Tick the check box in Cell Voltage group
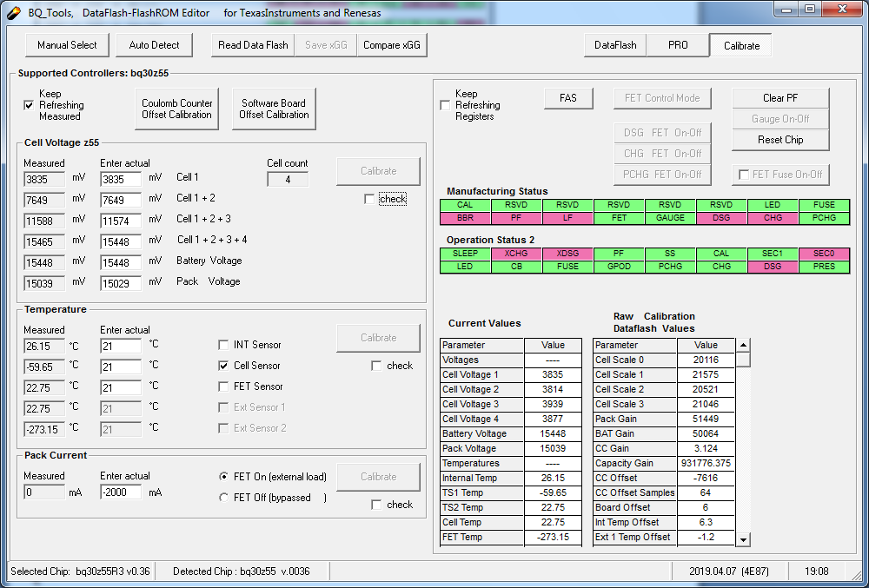Image resolution: width=869 pixels, height=588 pixels. 369,199
